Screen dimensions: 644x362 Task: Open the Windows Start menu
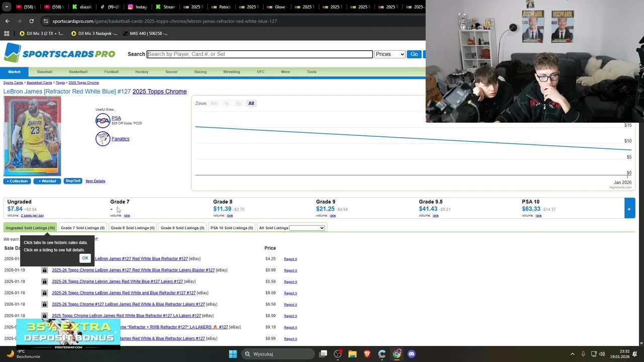coord(233,354)
